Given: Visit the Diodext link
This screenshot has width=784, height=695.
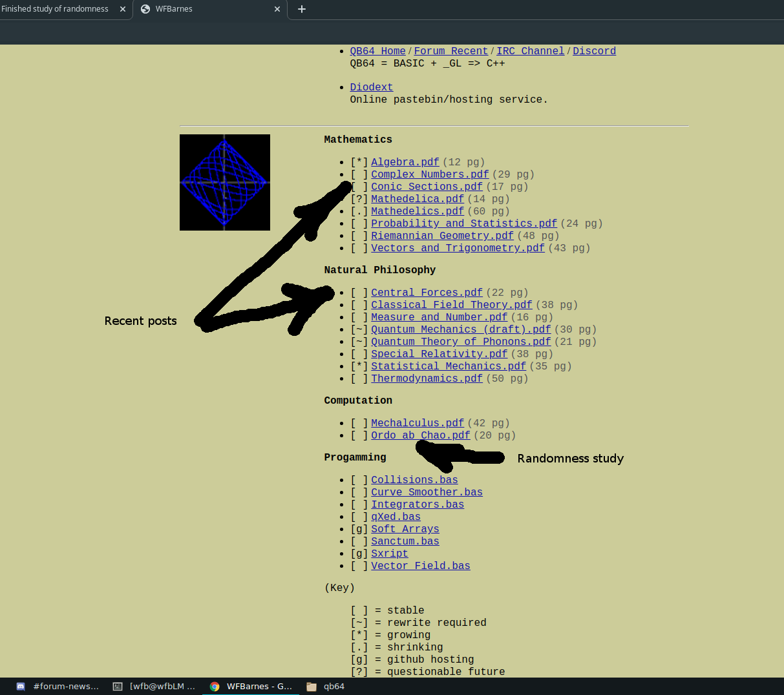Looking at the screenshot, I should click(x=371, y=87).
